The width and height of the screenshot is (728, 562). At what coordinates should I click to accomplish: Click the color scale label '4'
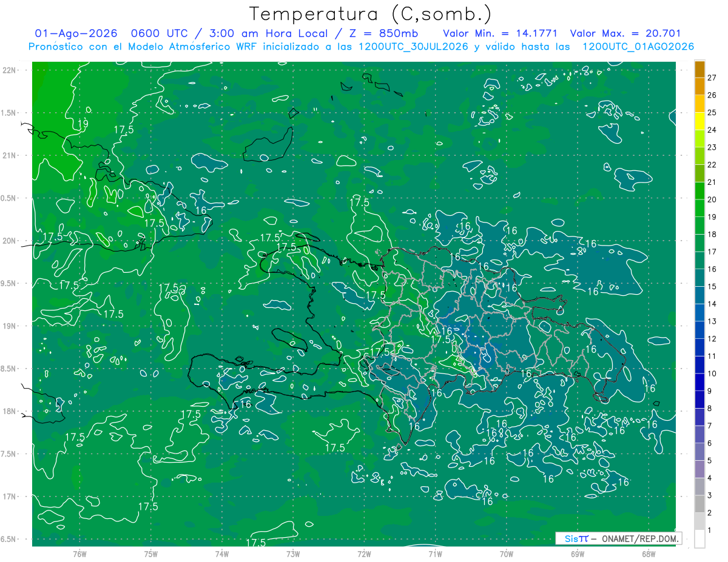[x=709, y=478]
